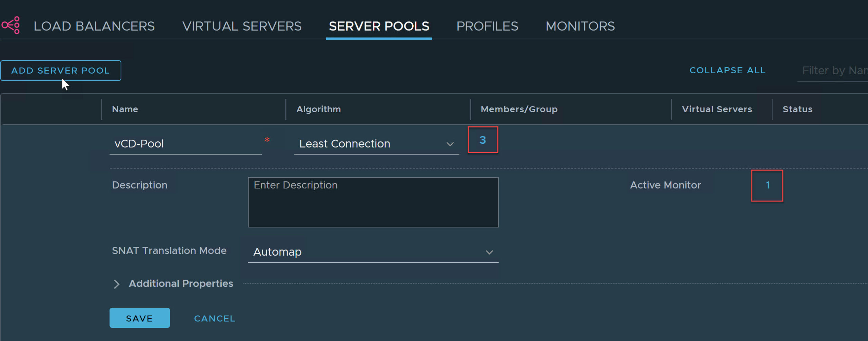Click the Add Server Pool button
The width and height of the screenshot is (868, 341).
point(61,71)
